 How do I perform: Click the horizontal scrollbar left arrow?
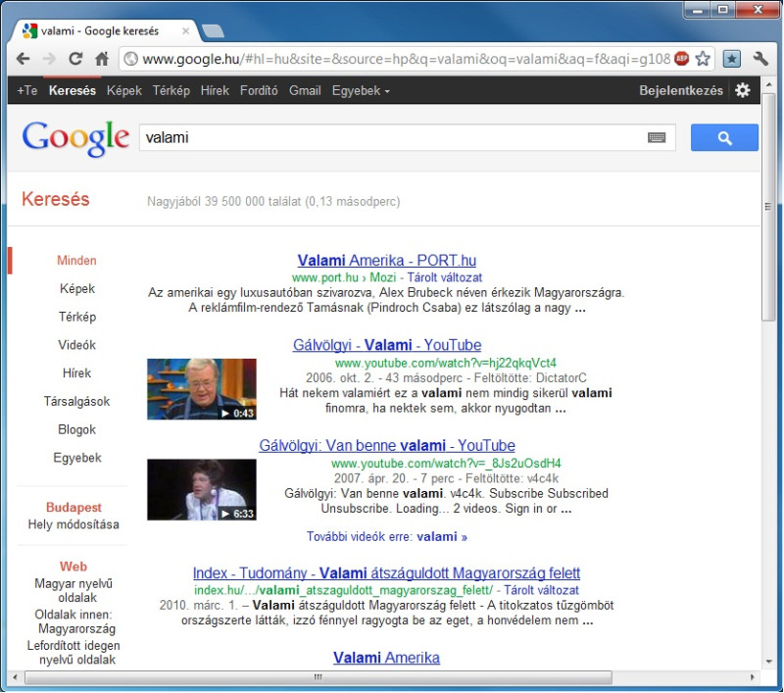15,677
